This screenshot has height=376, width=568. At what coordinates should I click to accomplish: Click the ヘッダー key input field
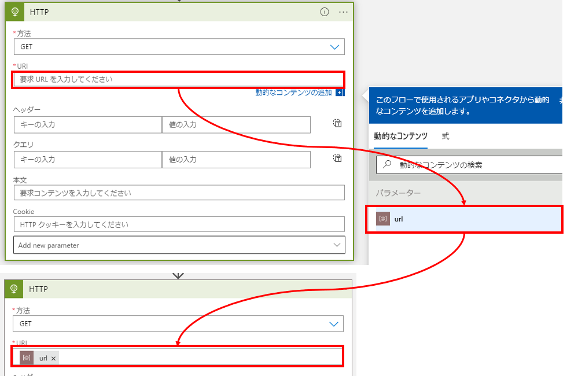88,125
